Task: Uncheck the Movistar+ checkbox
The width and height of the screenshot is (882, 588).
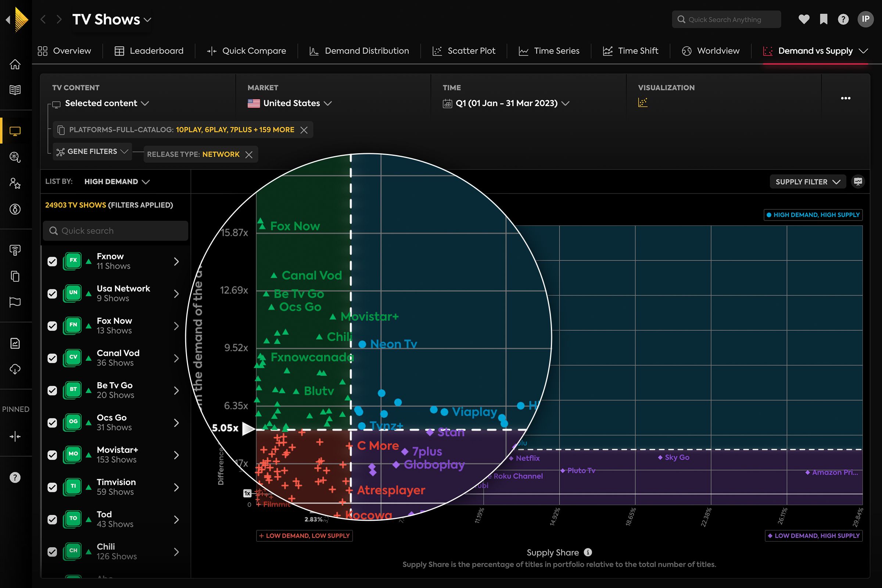Action: (x=52, y=455)
